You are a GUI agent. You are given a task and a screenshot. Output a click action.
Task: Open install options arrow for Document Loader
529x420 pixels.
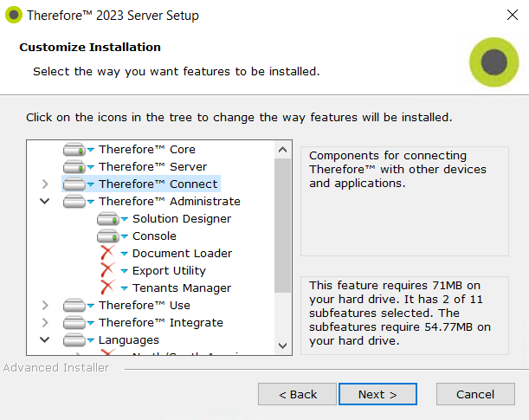coord(124,254)
